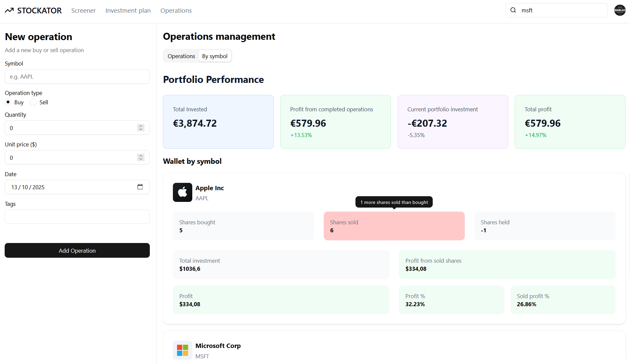Decrement Unit price using the down stepper arrow
The height and width of the screenshot is (364, 630).
pyautogui.click(x=140, y=159)
